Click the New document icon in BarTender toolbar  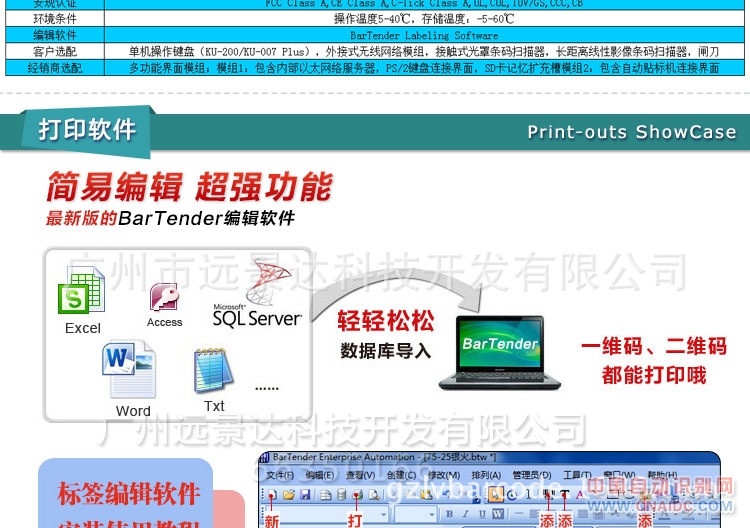point(272,495)
